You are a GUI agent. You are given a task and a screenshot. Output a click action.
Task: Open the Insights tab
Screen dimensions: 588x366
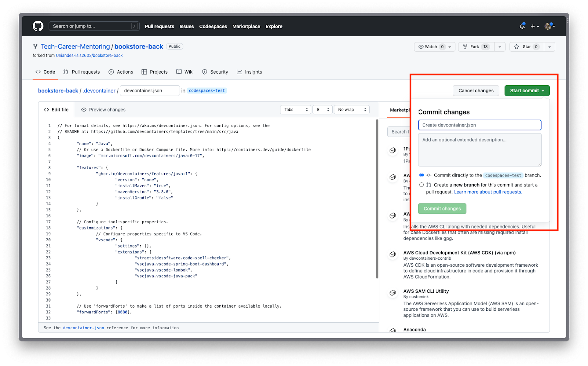(x=250, y=72)
